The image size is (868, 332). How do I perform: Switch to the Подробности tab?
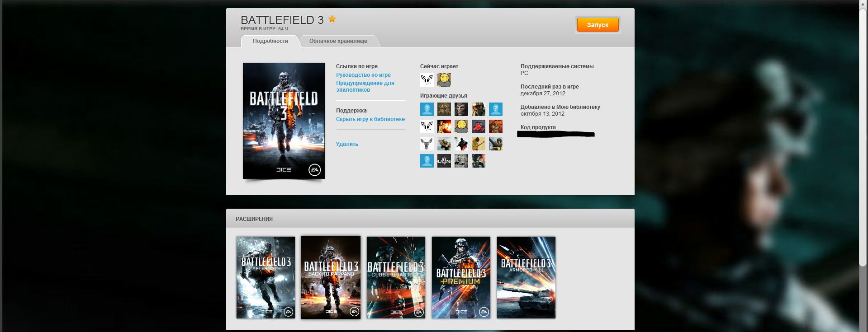click(270, 41)
